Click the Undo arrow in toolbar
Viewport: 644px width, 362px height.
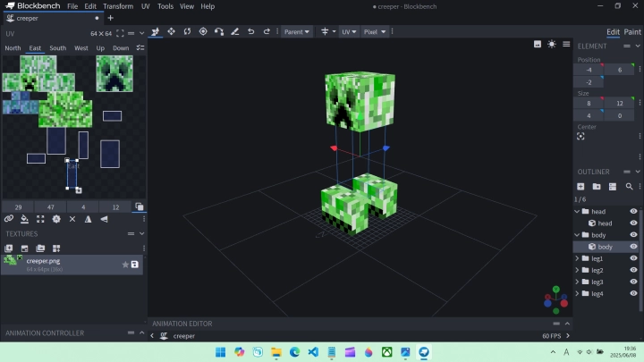251,31
